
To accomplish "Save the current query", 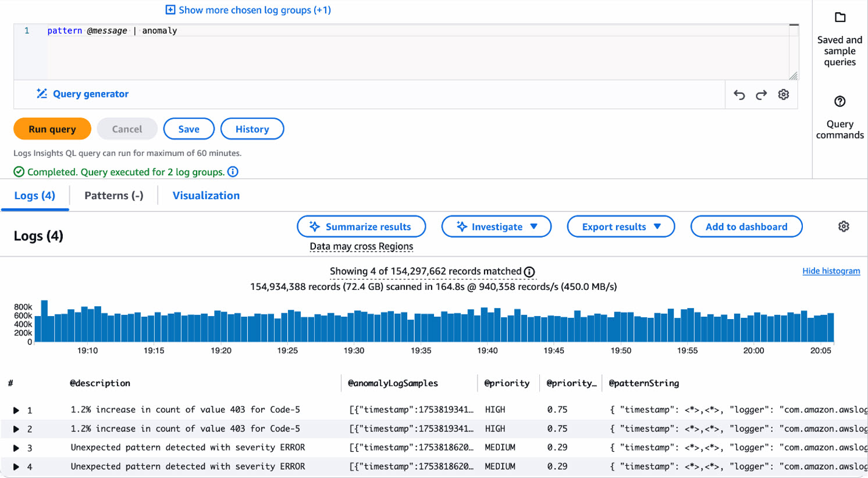I will point(188,129).
